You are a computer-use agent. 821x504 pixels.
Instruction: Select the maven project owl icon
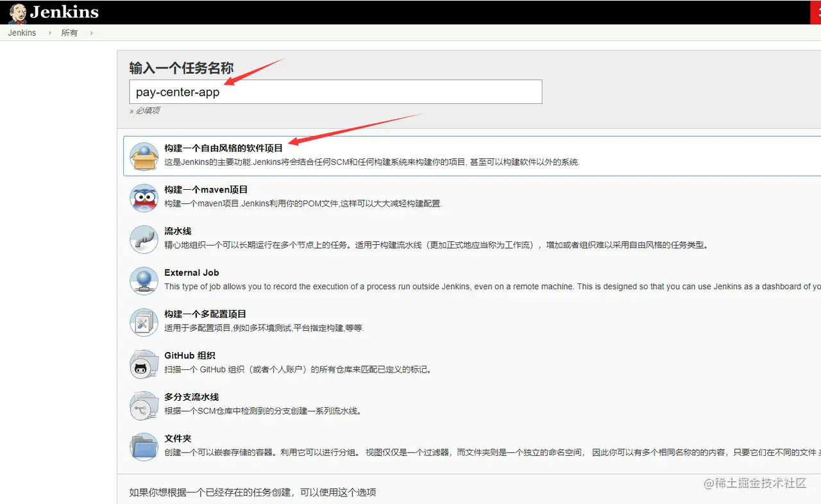(144, 197)
